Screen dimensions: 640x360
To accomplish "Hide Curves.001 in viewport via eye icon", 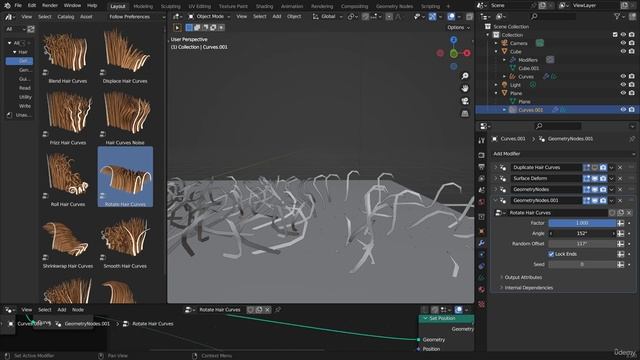I will tap(623, 110).
